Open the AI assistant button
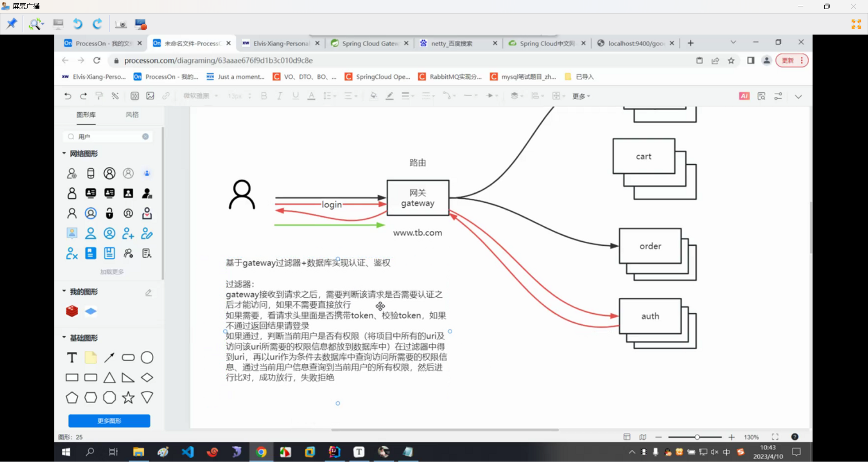Viewport: 868px width, 462px height. click(x=744, y=96)
